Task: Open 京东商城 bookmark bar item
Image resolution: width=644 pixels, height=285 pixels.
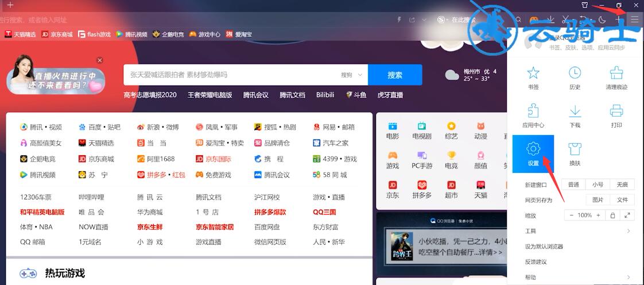Action: point(57,34)
